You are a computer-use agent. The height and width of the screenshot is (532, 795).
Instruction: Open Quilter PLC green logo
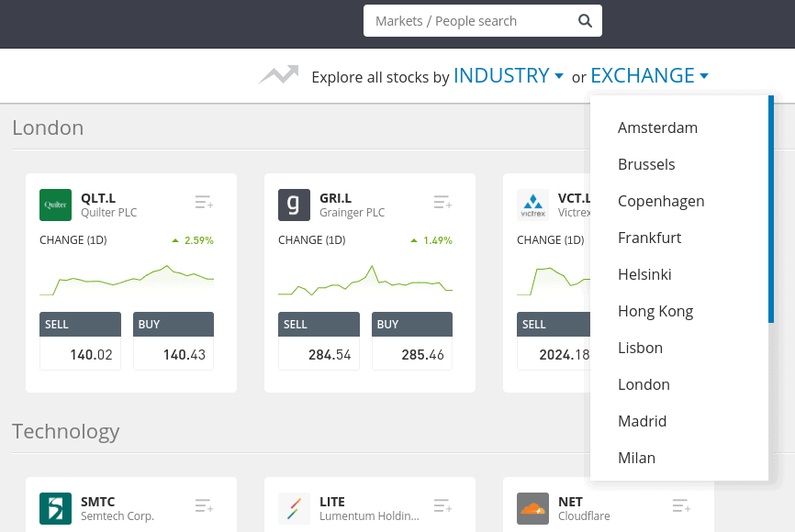pyautogui.click(x=55, y=205)
